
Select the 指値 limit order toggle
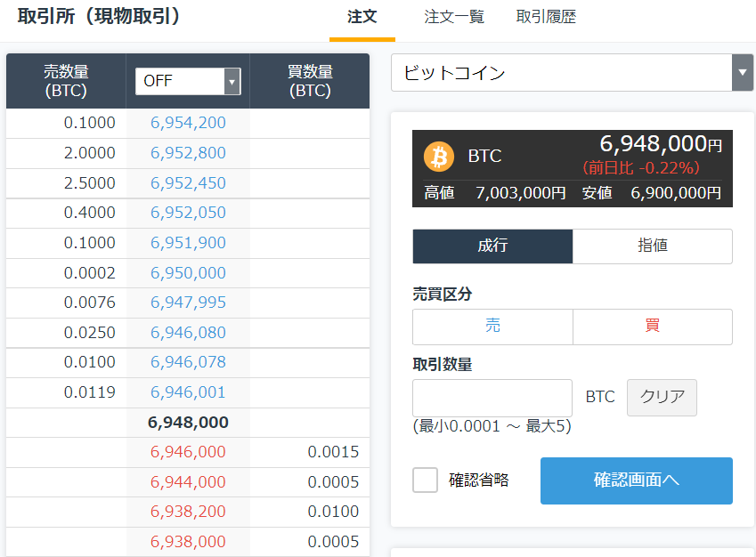653,246
